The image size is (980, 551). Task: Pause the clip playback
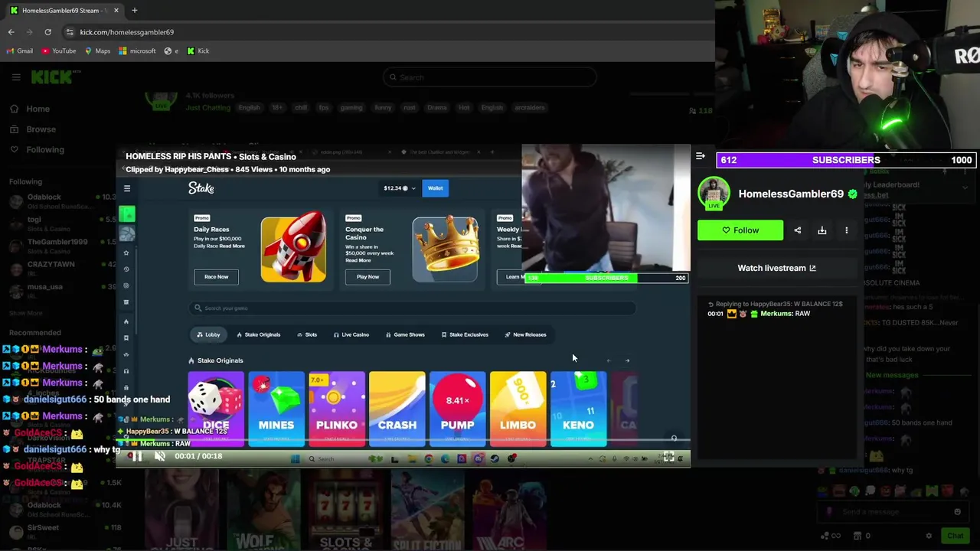[x=136, y=457]
